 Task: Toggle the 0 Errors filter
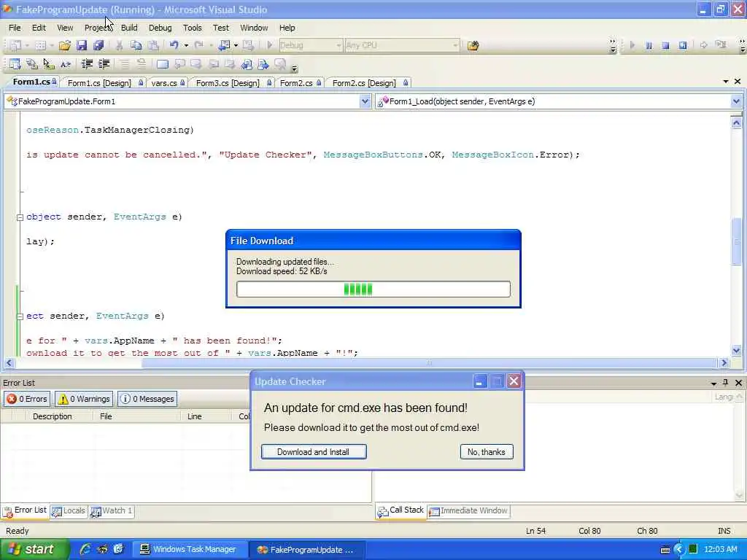[27, 399]
